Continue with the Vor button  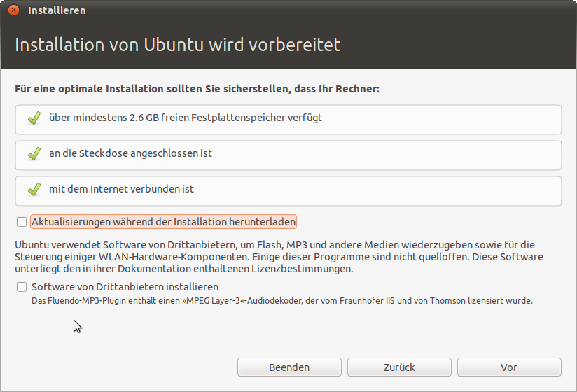(x=509, y=367)
